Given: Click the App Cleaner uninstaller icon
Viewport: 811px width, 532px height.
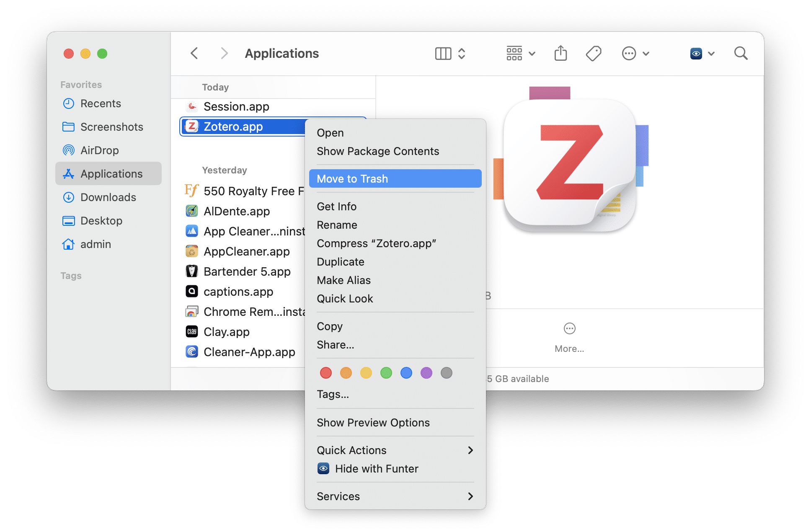Looking at the screenshot, I should [192, 231].
